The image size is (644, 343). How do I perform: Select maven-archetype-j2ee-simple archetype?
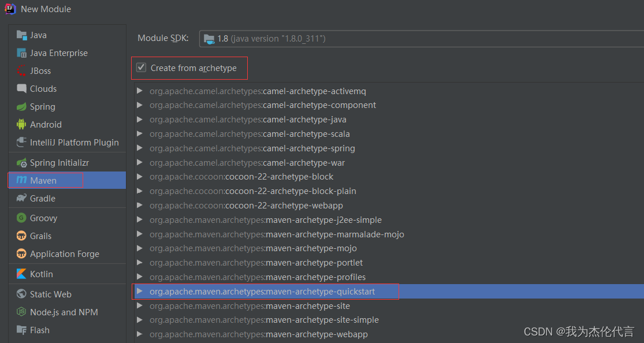click(389, 220)
